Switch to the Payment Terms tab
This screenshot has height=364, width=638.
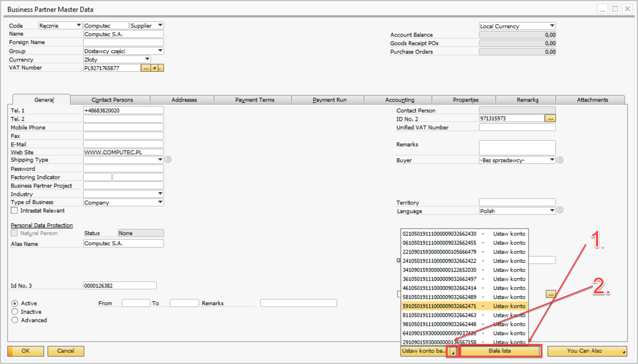click(254, 100)
